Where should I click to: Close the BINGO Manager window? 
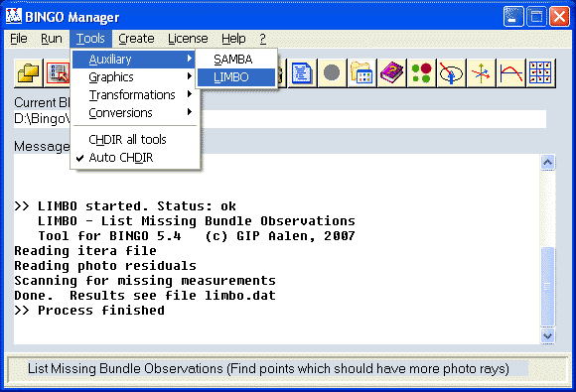559,17
